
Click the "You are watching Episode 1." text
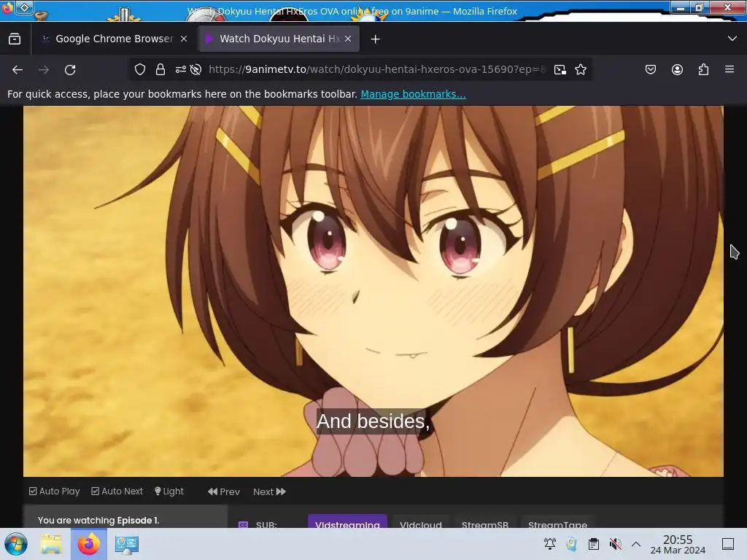[98, 520]
